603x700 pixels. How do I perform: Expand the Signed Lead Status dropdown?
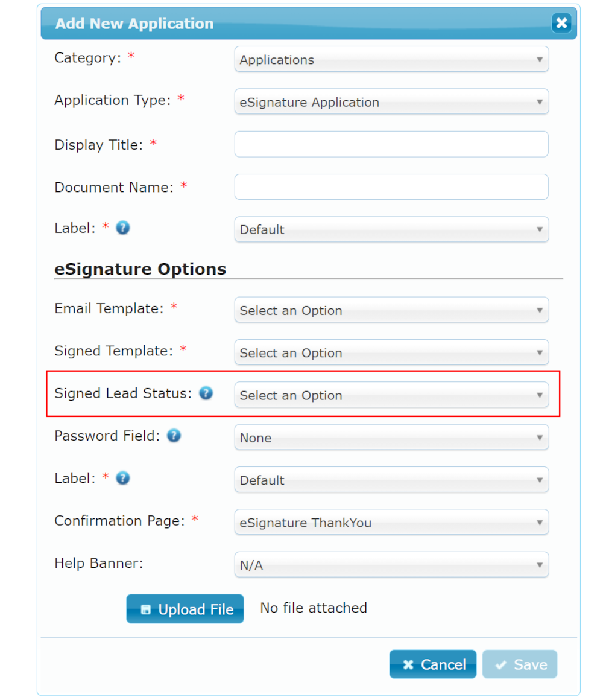click(391, 395)
